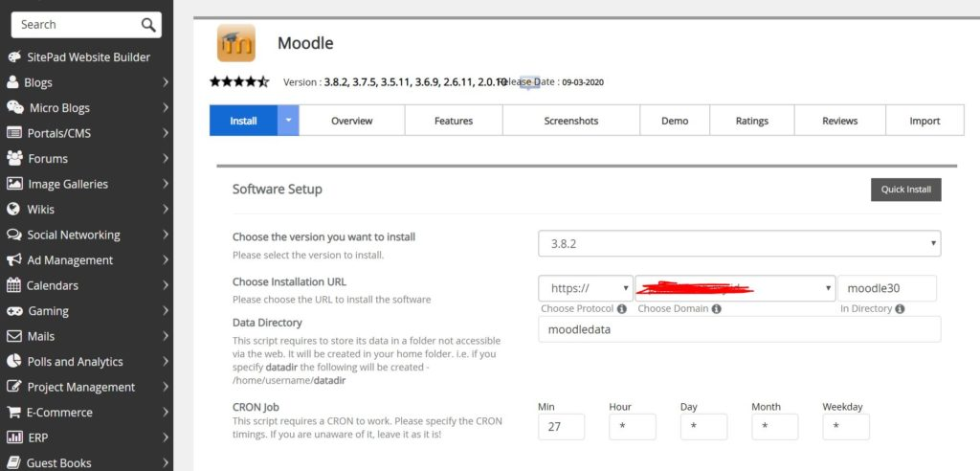Open the Demo tab
The image size is (980, 471).
[675, 121]
